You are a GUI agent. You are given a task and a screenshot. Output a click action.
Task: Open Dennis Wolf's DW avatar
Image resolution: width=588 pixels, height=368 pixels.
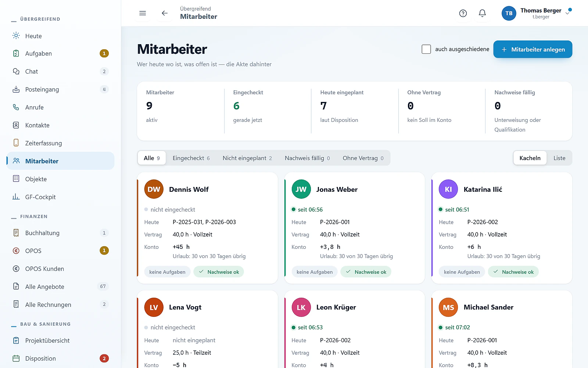coord(154,189)
